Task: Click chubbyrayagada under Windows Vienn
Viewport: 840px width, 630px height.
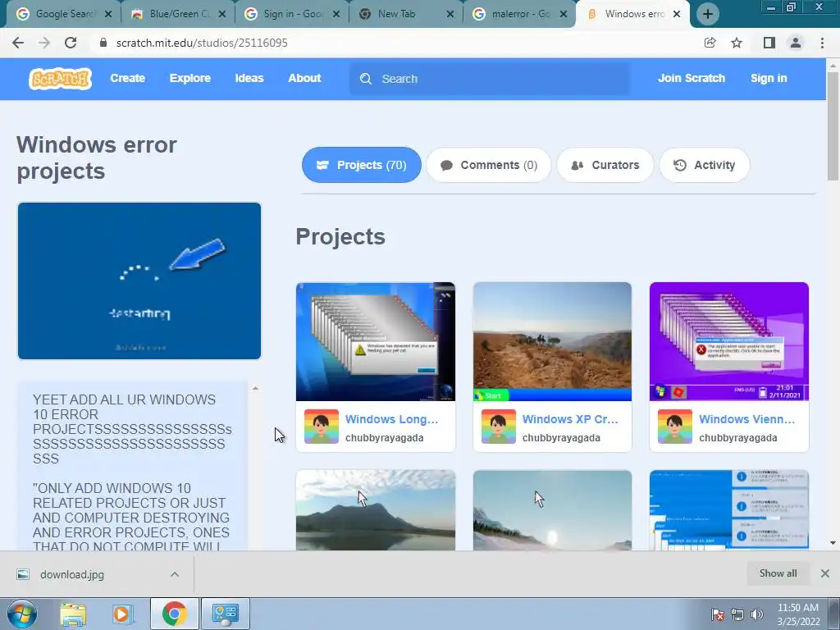Action: (737, 438)
